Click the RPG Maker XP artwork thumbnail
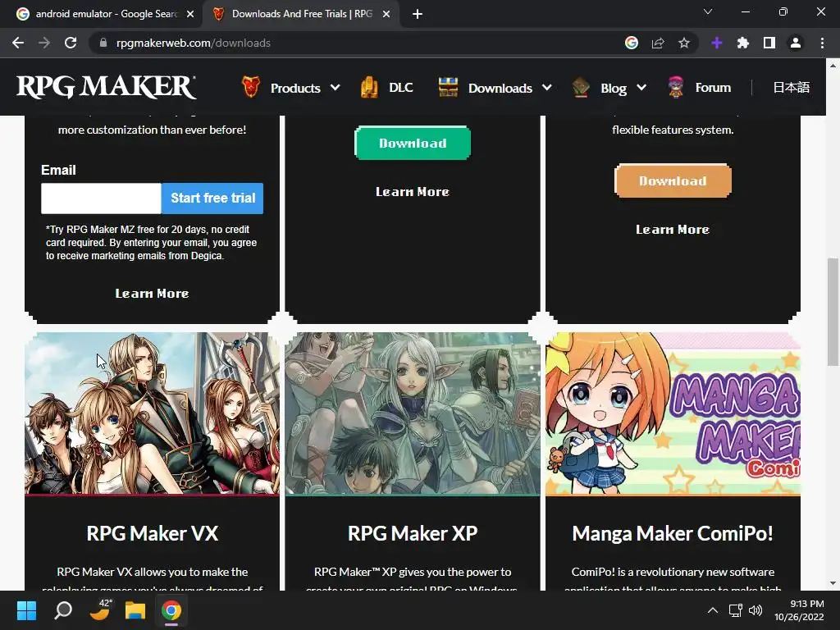This screenshot has height=630, width=840. click(x=413, y=413)
